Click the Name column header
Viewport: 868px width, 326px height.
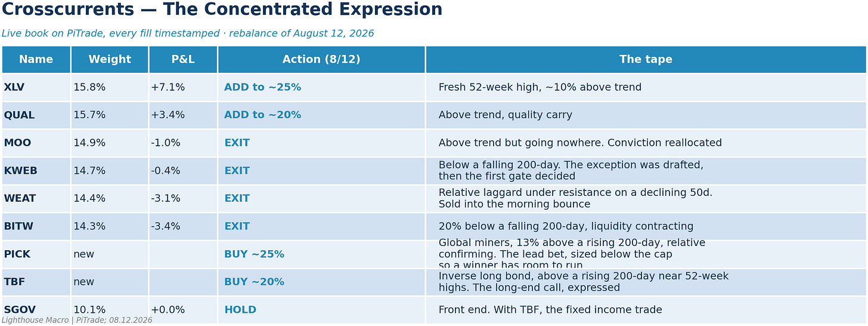pyautogui.click(x=36, y=60)
